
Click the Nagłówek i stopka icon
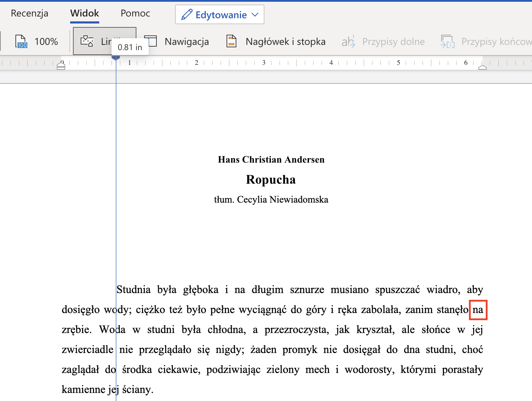(x=231, y=41)
